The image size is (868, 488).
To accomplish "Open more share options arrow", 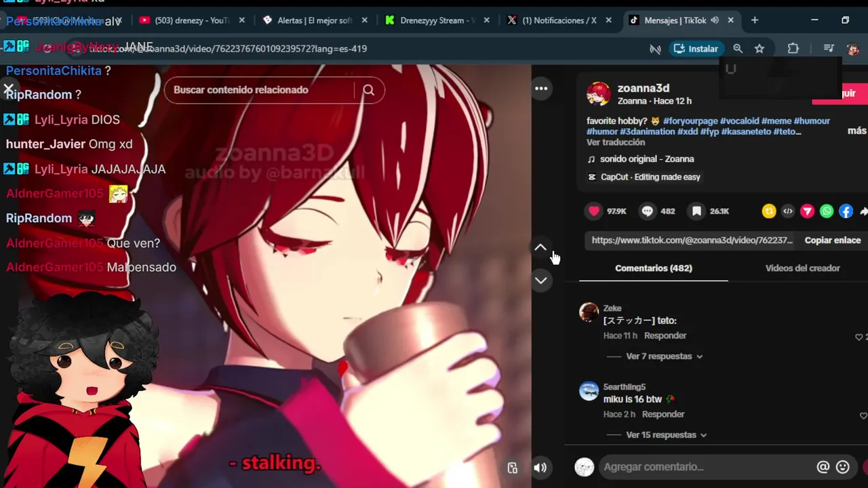I will (x=863, y=211).
